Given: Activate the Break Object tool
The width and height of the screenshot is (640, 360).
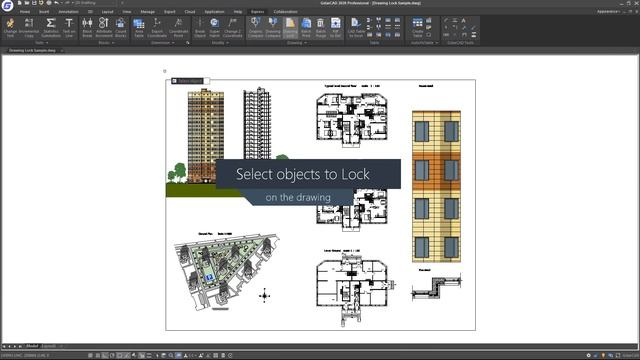Looking at the screenshot, I should 200,28.
